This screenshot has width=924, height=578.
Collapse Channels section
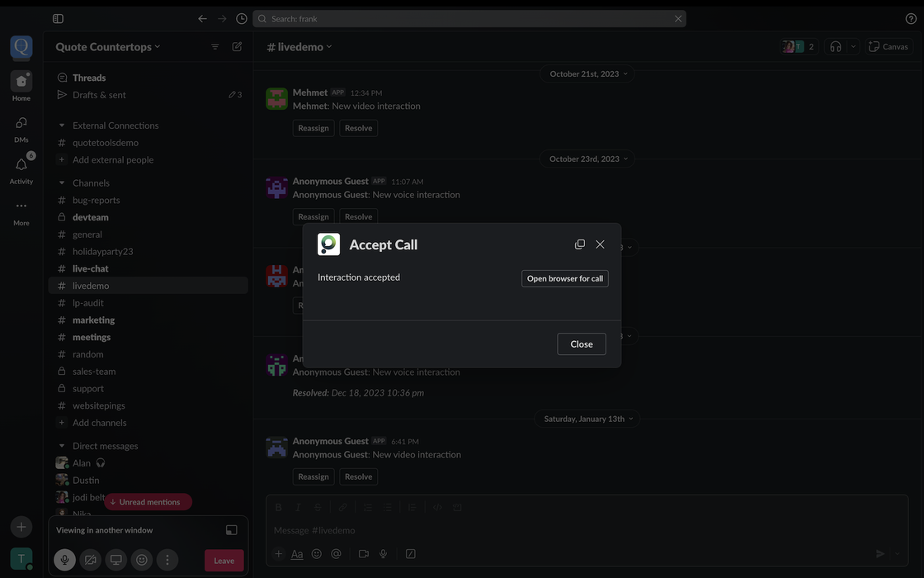[x=61, y=182]
